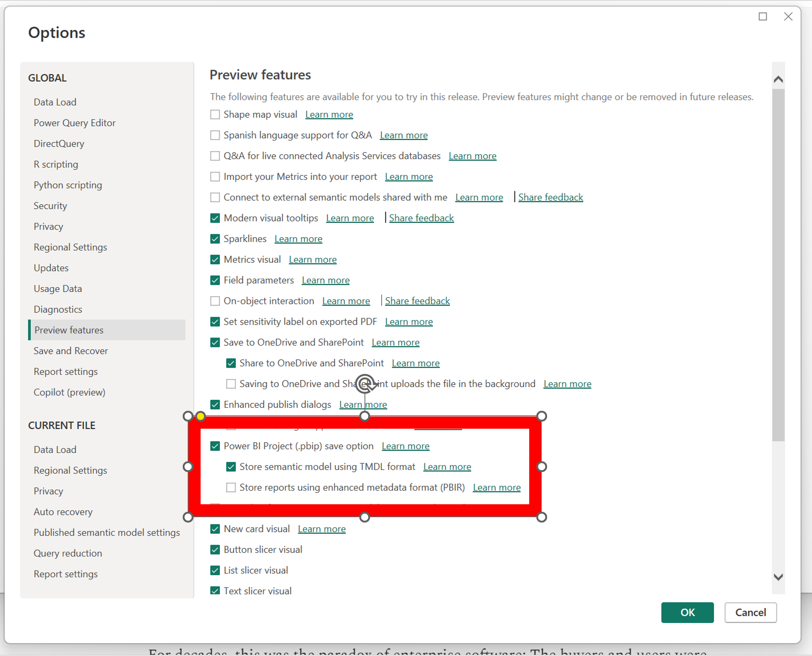Open Report settings under CURRENT FILE
This screenshot has width=812, height=656.
(65, 574)
